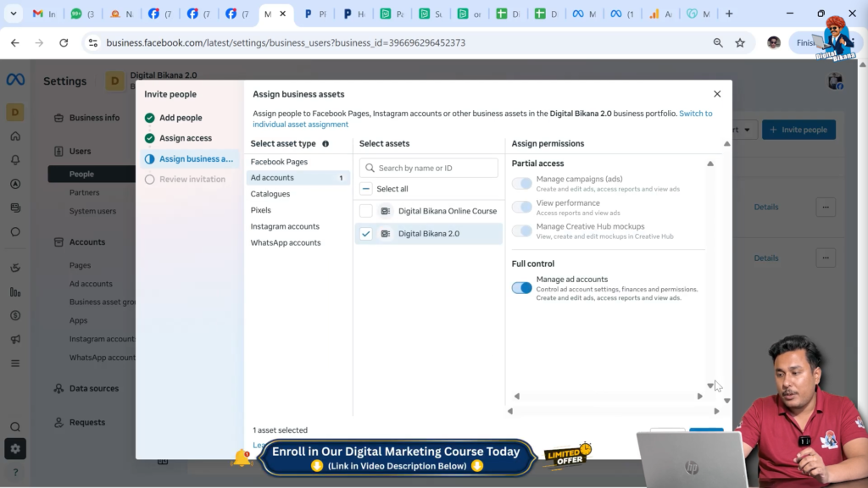Toggle Manage Creative Hub mockups switch
Viewport: 868px width, 488px height.
[521, 230]
